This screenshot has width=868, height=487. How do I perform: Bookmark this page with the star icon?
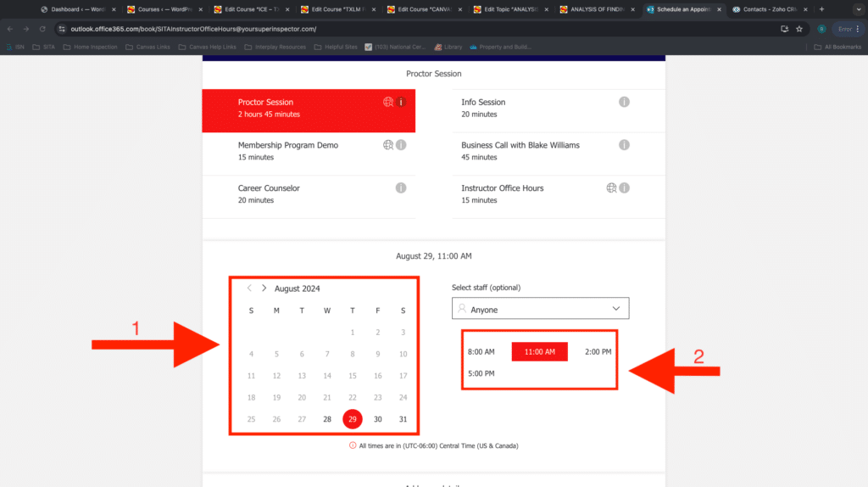point(798,28)
